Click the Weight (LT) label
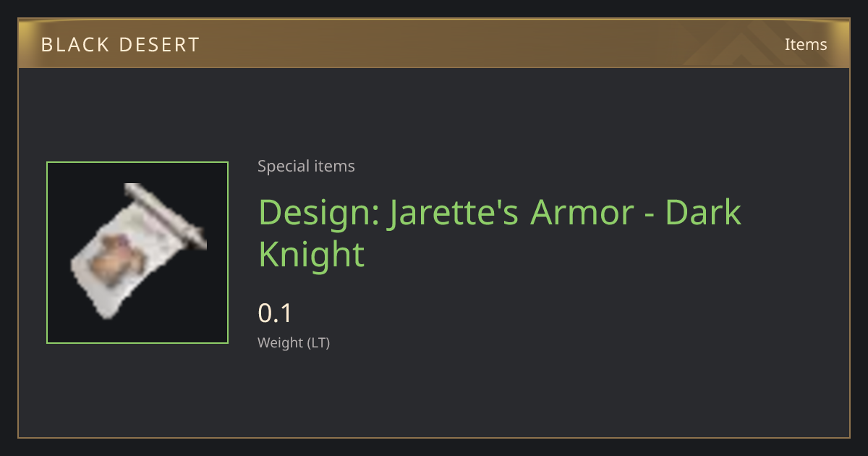 pos(294,343)
